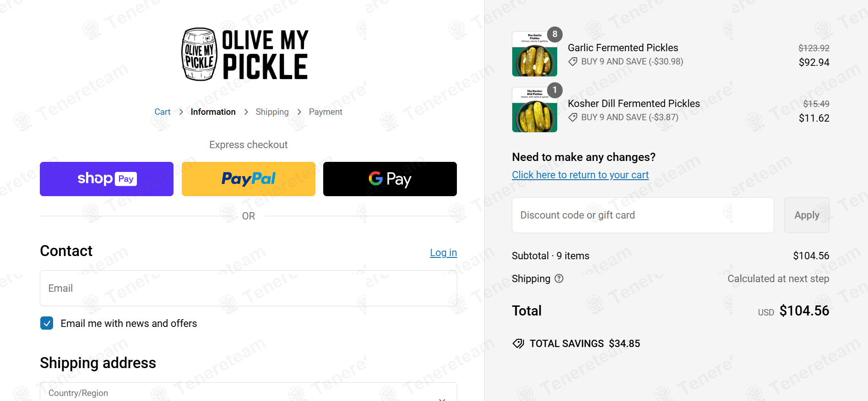Open the Garlic Fermented Pickles product thumbnail
This screenshot has height=401, width=868.
[535, 54]
